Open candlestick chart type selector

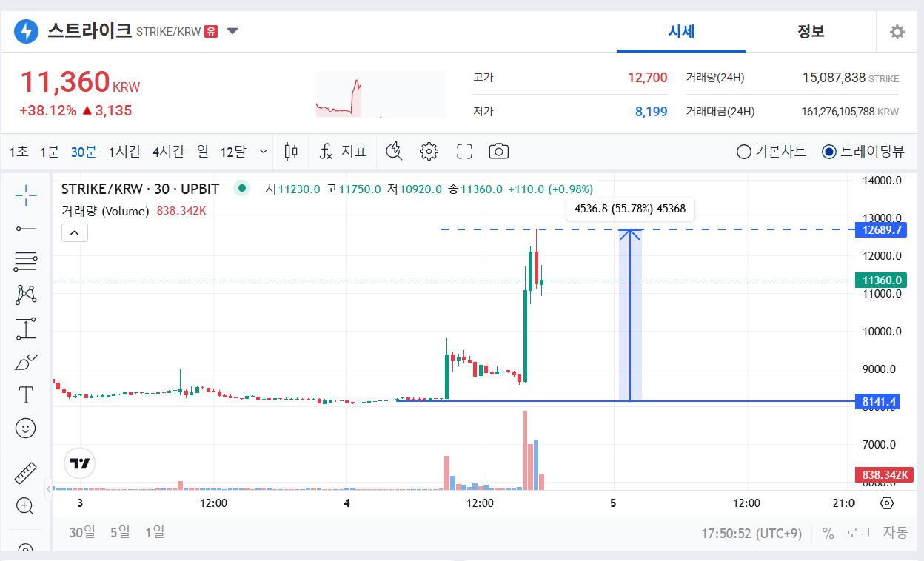tap(291, 152)
